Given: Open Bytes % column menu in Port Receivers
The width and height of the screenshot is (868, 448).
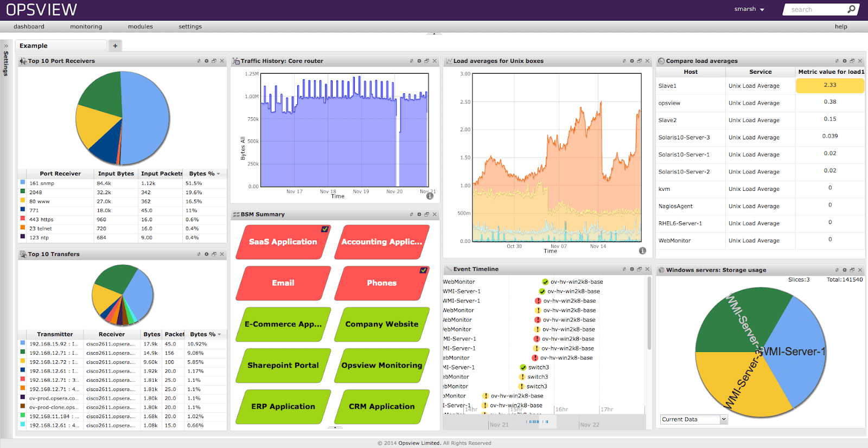Looking at the screenshot, I should tap(219, 174).
